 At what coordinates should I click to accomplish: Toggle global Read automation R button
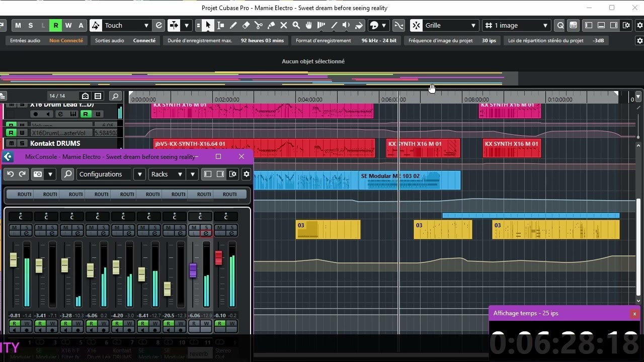[x=55, y=25]
